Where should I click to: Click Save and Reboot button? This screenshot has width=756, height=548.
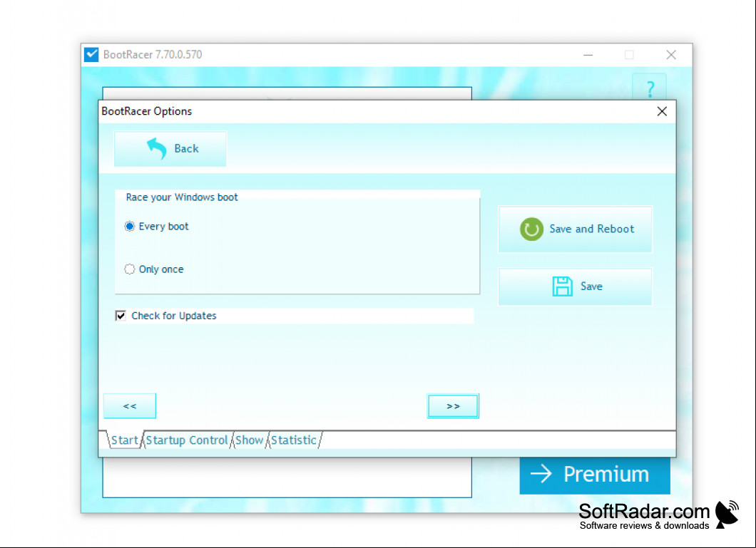click(x=575, y=229)
